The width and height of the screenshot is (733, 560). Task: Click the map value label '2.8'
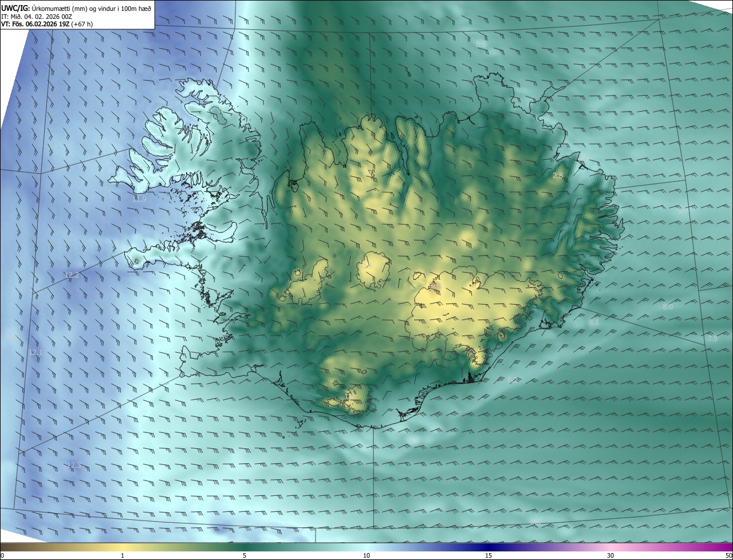click(x=558, y=176)
